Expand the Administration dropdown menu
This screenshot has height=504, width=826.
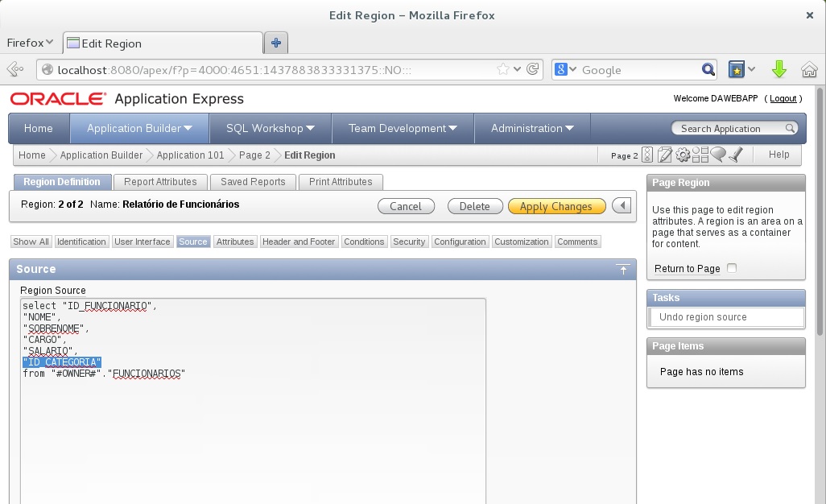[x=568, y=128]
